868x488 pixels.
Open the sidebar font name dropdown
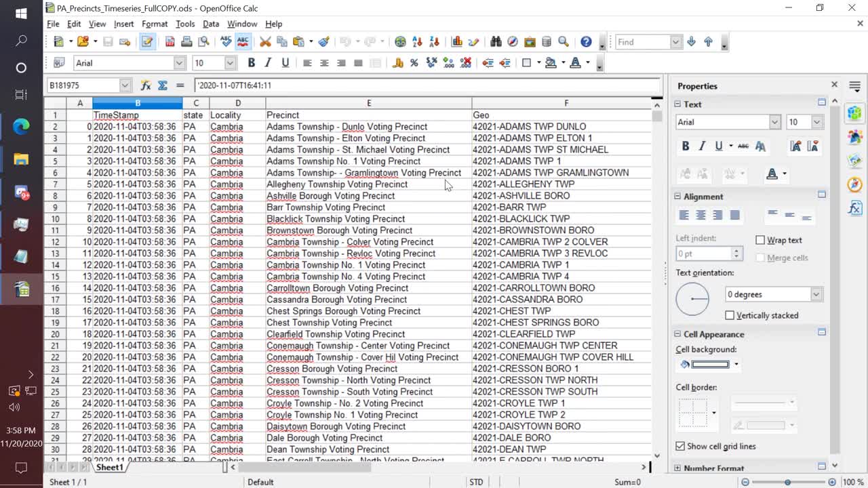click(774, 122)
